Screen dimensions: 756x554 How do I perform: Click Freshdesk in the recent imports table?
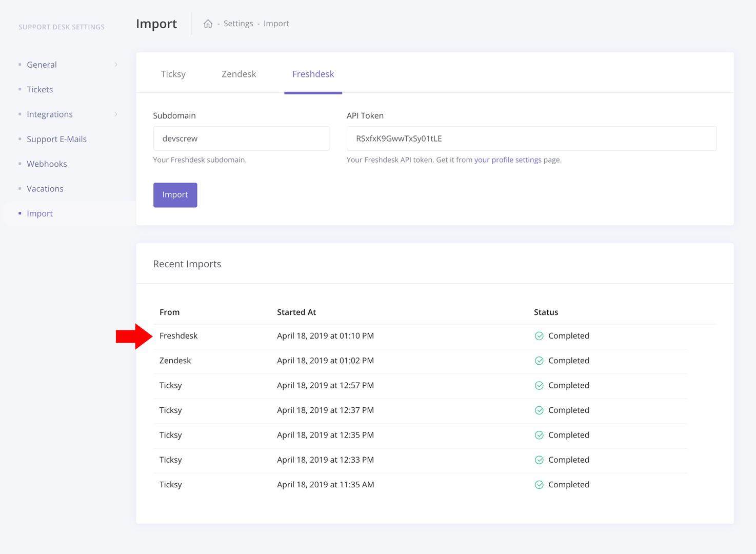pyautogui.click(x=178, y=335)
